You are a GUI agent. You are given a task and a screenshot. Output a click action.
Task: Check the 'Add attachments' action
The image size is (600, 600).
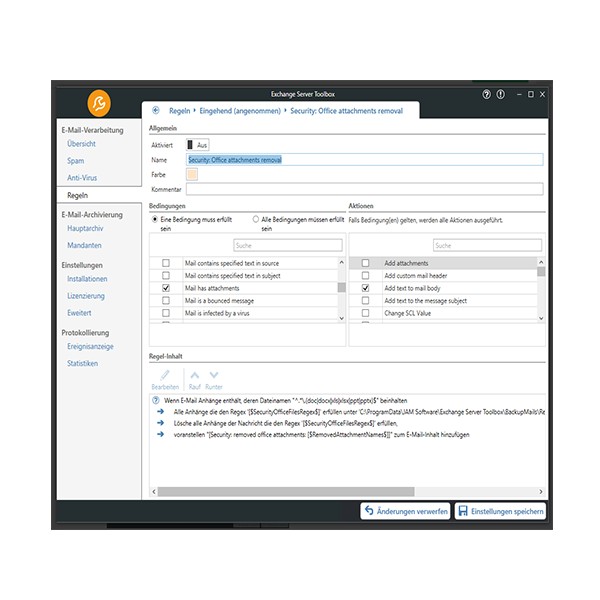click(x=365, y=263)
